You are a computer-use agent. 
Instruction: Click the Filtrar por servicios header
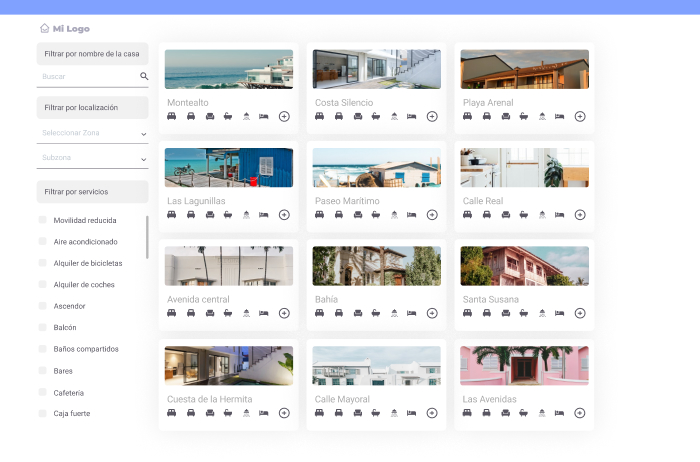click(x=93, y=191)
